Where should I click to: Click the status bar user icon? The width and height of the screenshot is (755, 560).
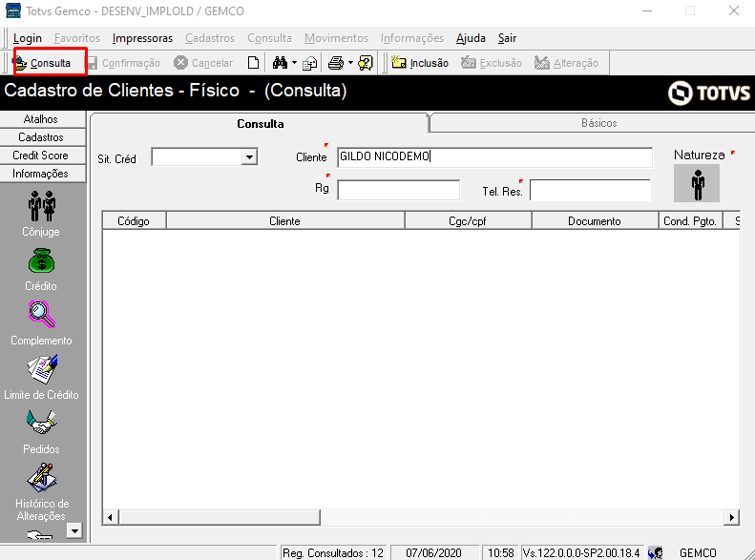(656, 553)
